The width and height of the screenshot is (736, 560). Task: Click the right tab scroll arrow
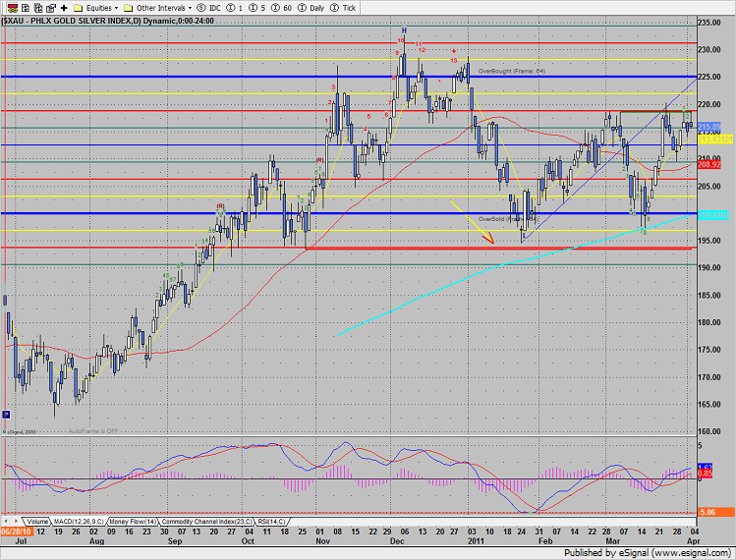pos(16,522)
